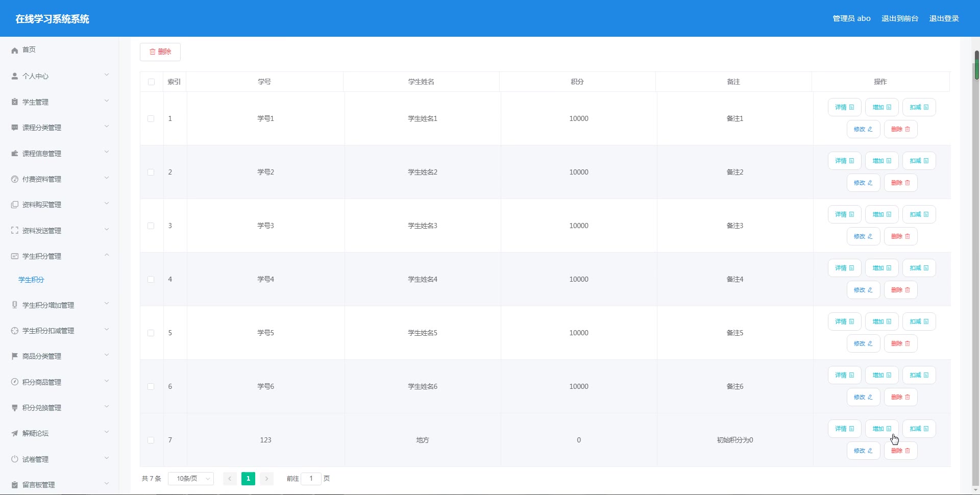Toggle the select-all checkbox in the table header
Screen dimensions: 980x495
coord(151,82)
